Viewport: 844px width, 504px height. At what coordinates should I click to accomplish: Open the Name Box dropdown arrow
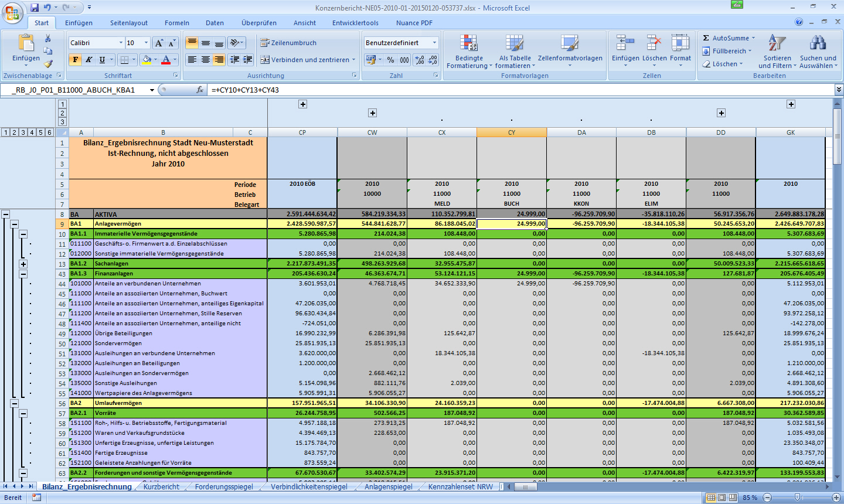pyautogui.click(x=152, y=90)
